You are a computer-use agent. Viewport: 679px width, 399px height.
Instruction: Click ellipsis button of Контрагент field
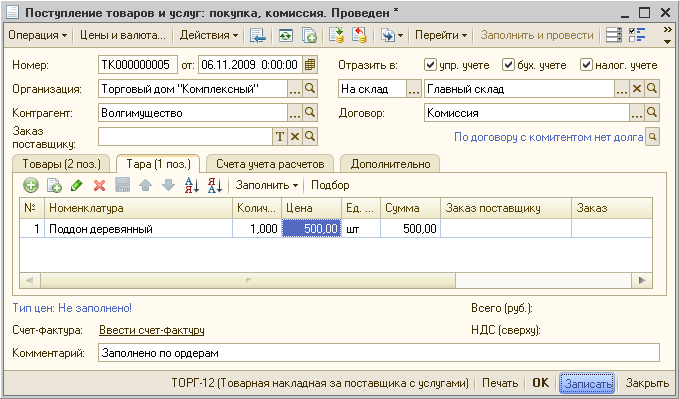(295, 113)
